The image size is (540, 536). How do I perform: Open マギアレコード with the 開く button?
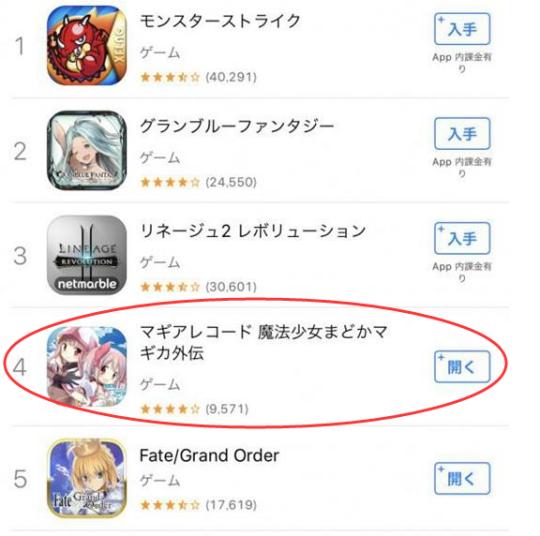(x=462, y=367)
